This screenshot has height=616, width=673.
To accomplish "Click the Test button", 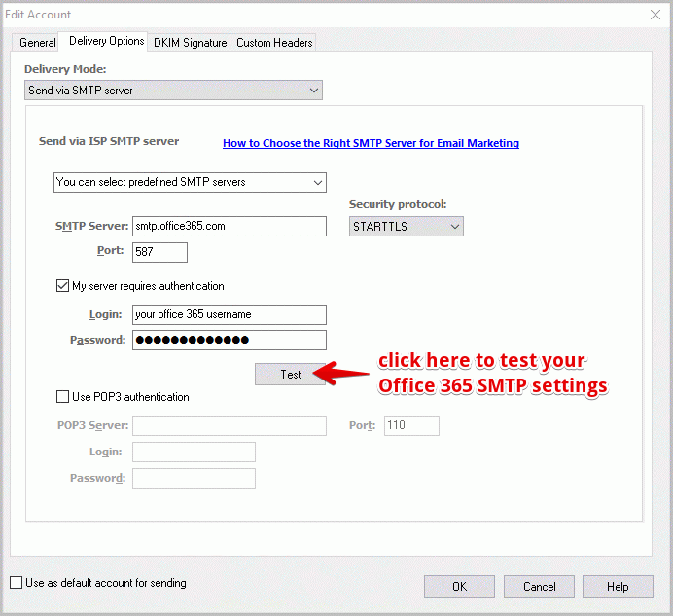I will (291, 374).
